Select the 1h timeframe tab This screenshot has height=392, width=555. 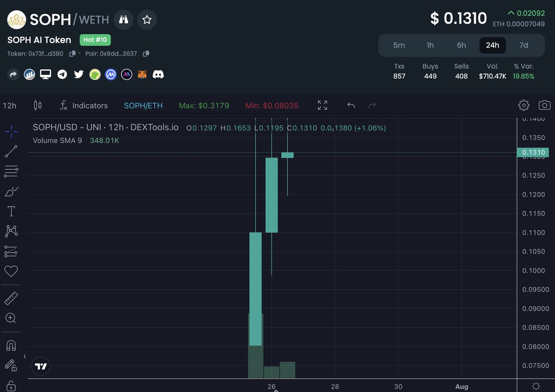(x=430, y=45)
